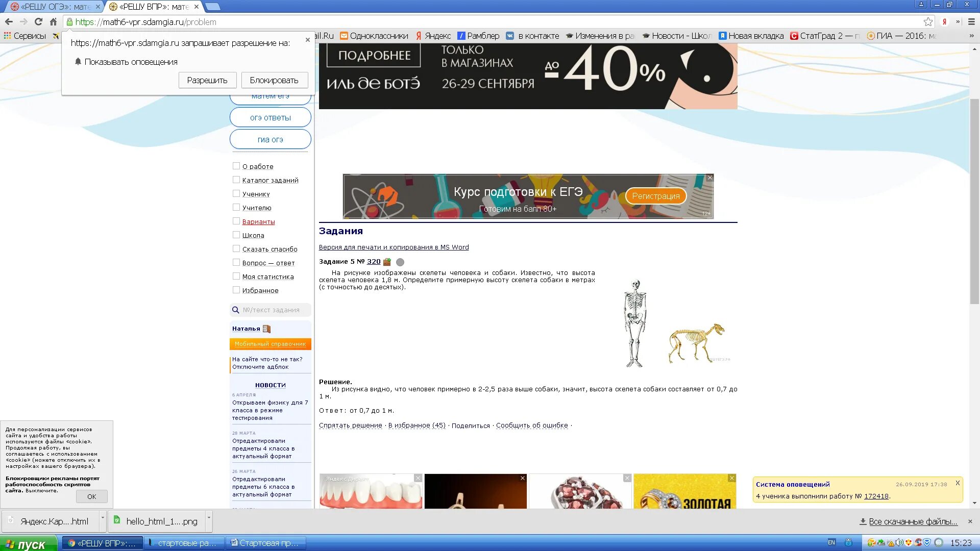Screen dimensions: 980x551
Task: Click Сообщить об ошибке link
Action: coord(532,425)
